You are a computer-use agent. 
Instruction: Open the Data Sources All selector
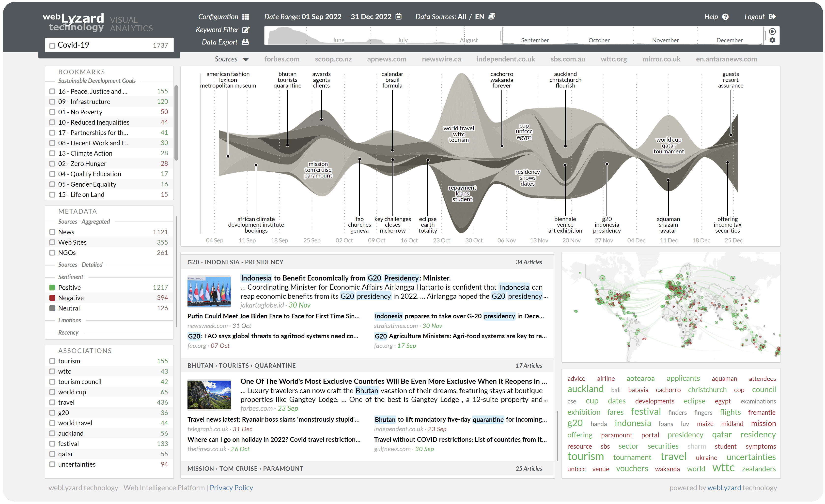point(462,17)
